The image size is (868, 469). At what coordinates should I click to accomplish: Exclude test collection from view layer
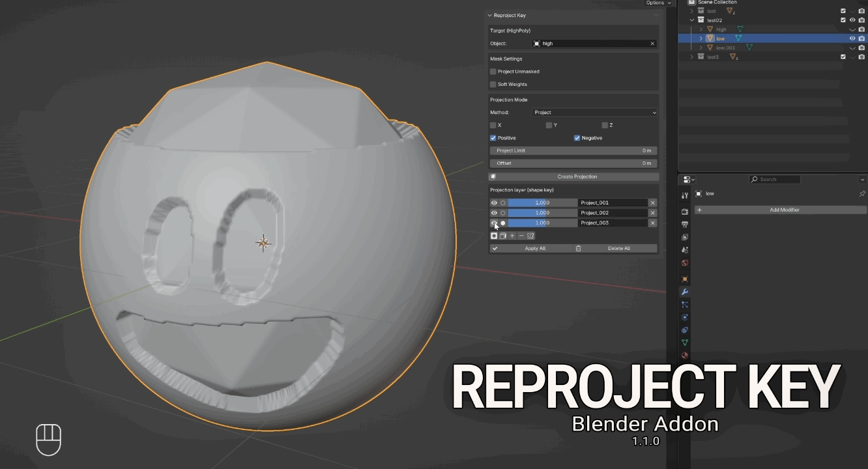pos(843,11)
